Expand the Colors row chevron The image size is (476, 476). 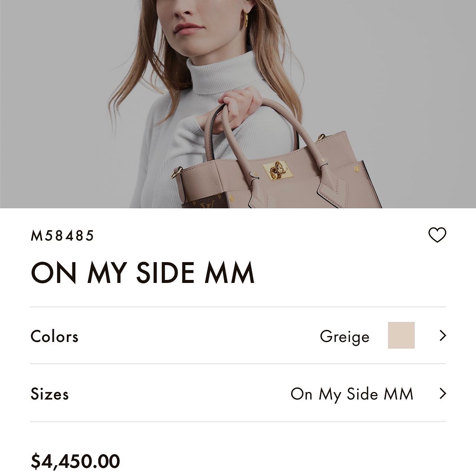pyautogui.click(x=442, y=336)
